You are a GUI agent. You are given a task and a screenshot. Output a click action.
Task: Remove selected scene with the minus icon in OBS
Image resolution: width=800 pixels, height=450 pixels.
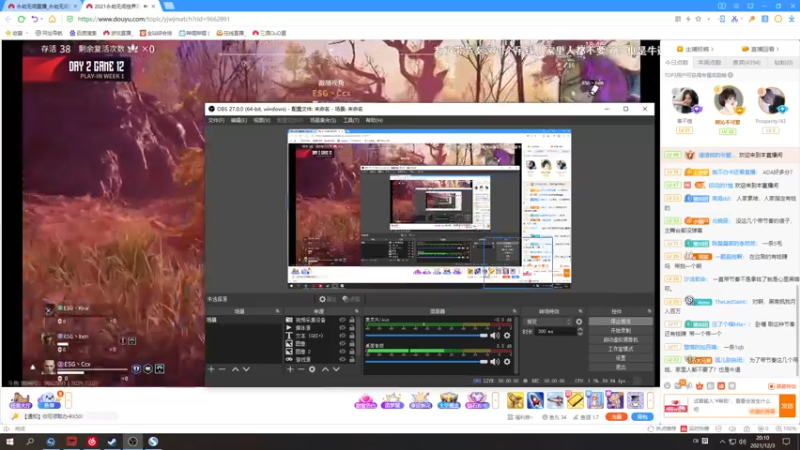pyautogui.click(x=222, y=369)
